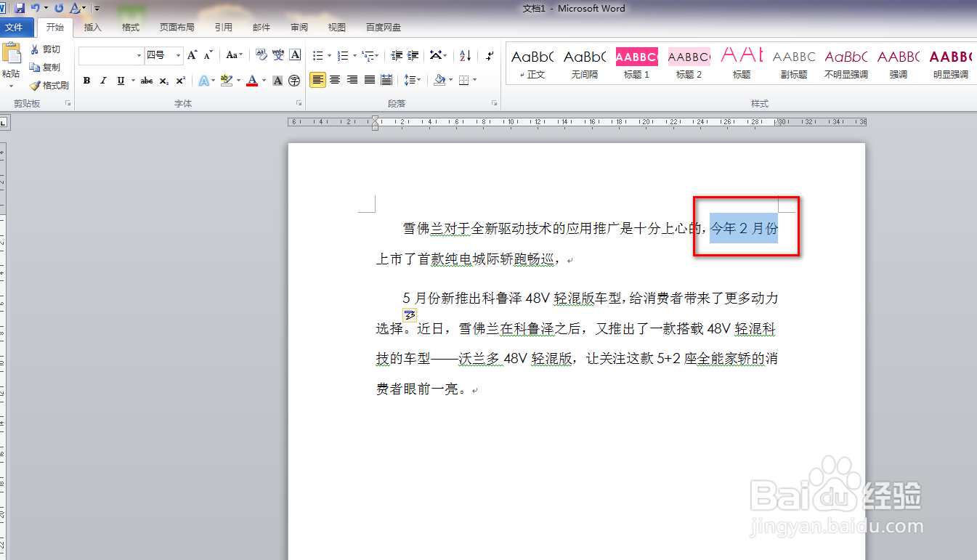
Task: Open the font size 四号 dropdown
Action: 178,55
